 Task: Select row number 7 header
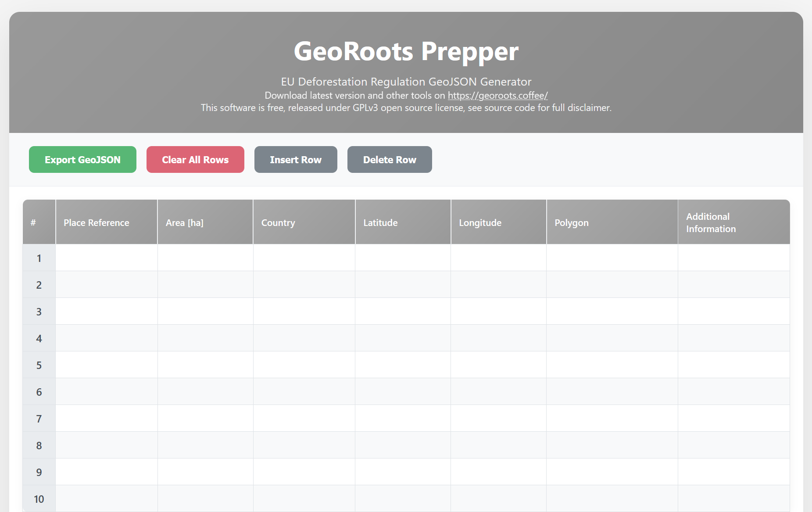[x=39, y=418]
